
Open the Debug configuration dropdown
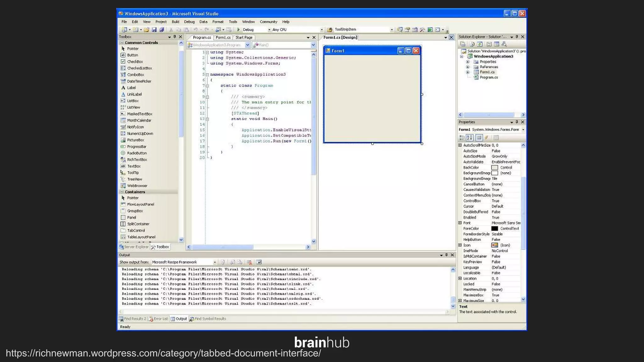click(269, 30)
